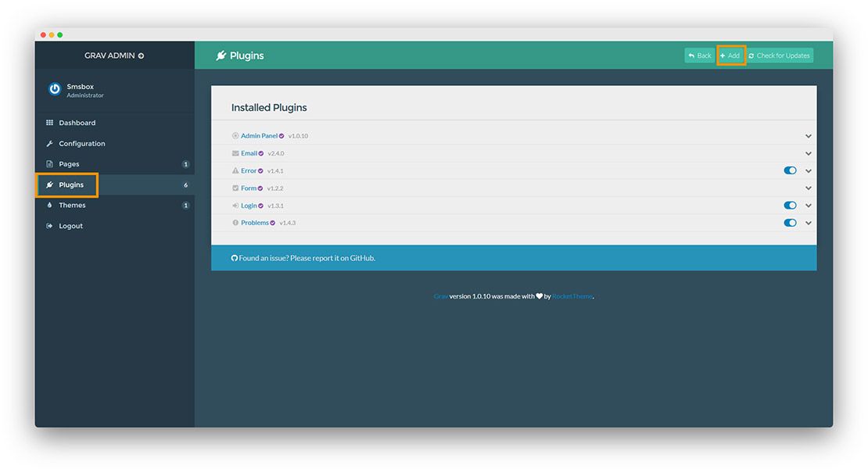Expand the Form plugin details
Screen dimensions: 868x469
808,188
